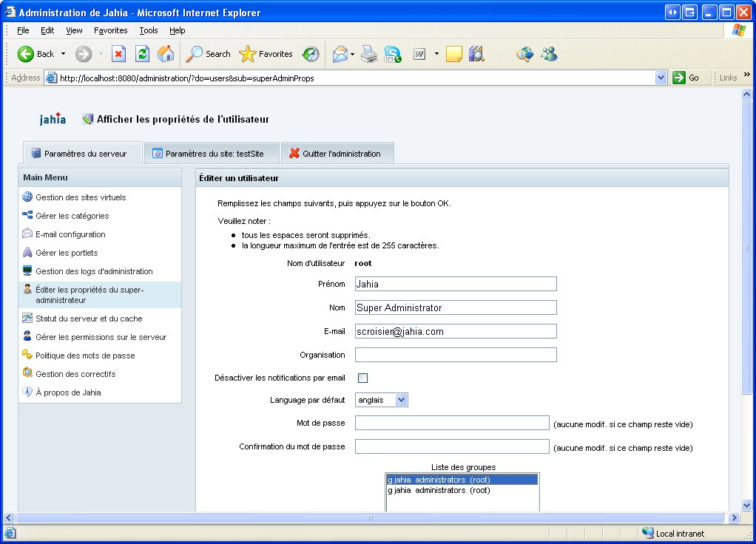This screenshot has width=756, height=544.
Task: Open Gérer les permissions sur le serveur link
Action: point(101,337)
